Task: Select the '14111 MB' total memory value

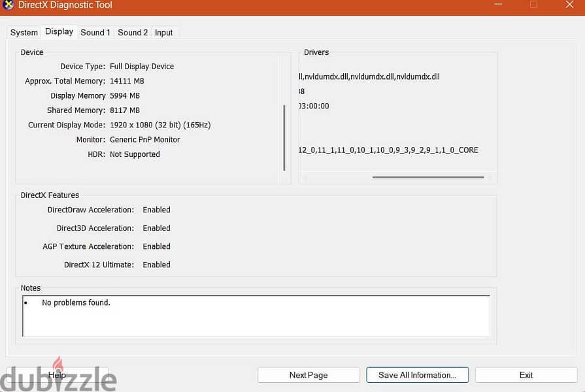Action: tap(127, 81)
